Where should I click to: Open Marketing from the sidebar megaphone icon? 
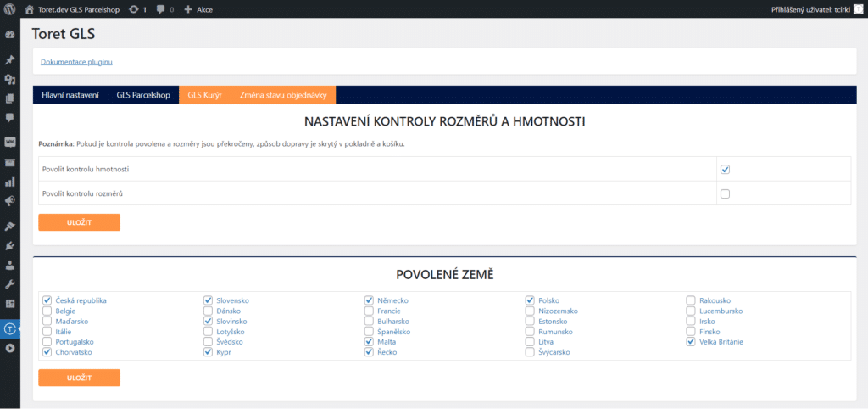[9, 201]
